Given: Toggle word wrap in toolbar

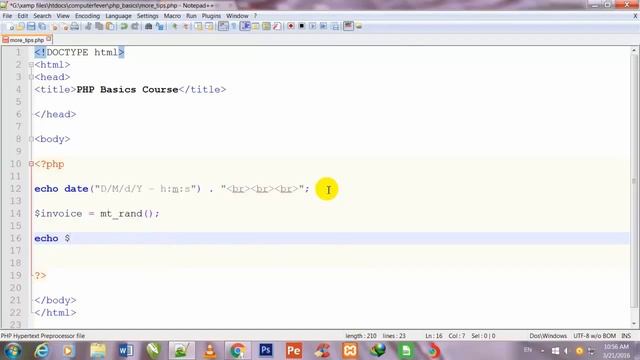Looking at the screenshot, I should [x=223, y=27].
